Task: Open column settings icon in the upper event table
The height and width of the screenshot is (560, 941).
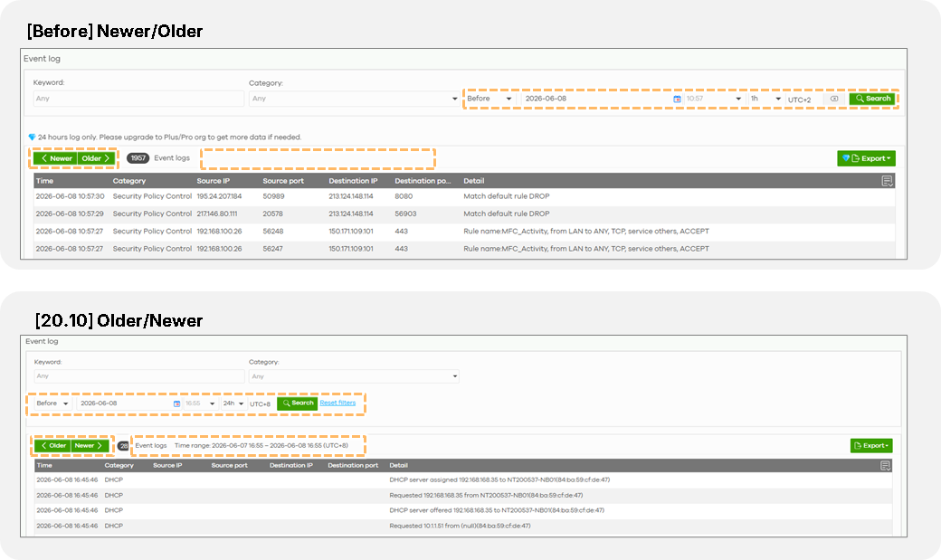Action: tap(887, 181)
